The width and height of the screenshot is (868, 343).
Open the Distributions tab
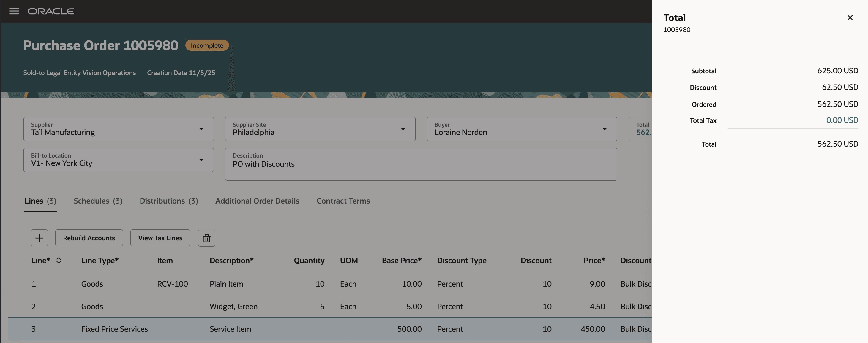[168, 201]
